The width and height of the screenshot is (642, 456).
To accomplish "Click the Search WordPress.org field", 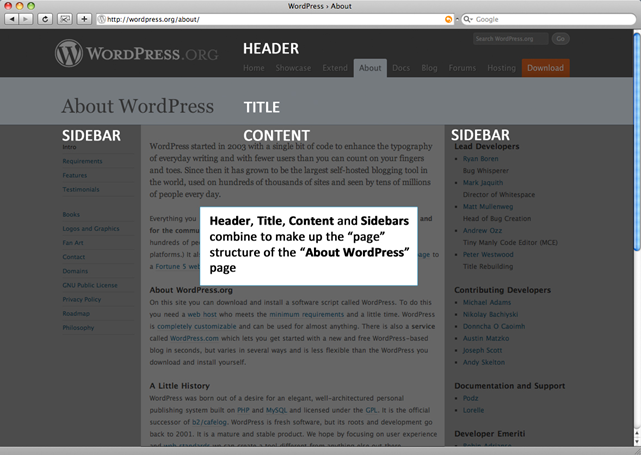I will (x=510, y=39).
